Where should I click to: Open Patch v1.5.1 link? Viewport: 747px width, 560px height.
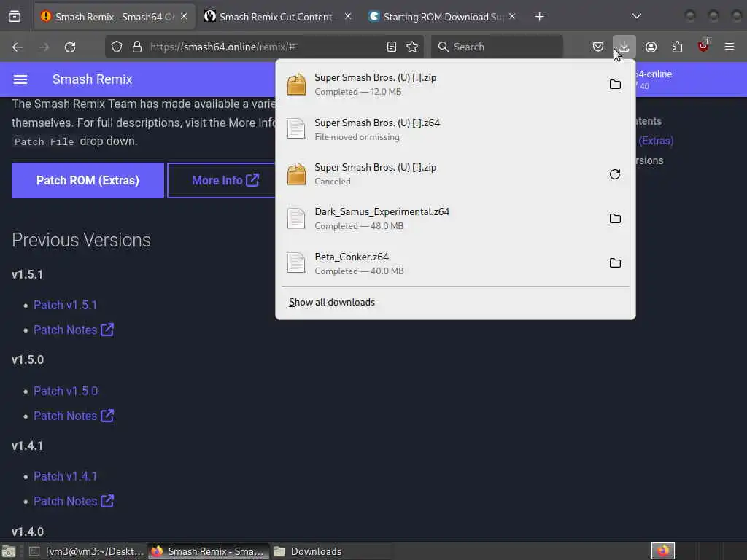click(x=65, y=305)
